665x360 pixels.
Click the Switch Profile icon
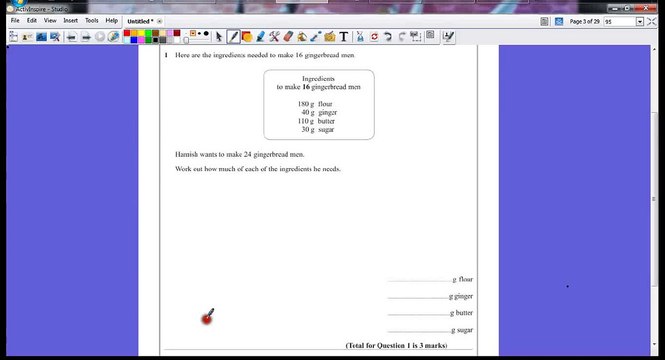pyautogui.click(x=27, y=37)
